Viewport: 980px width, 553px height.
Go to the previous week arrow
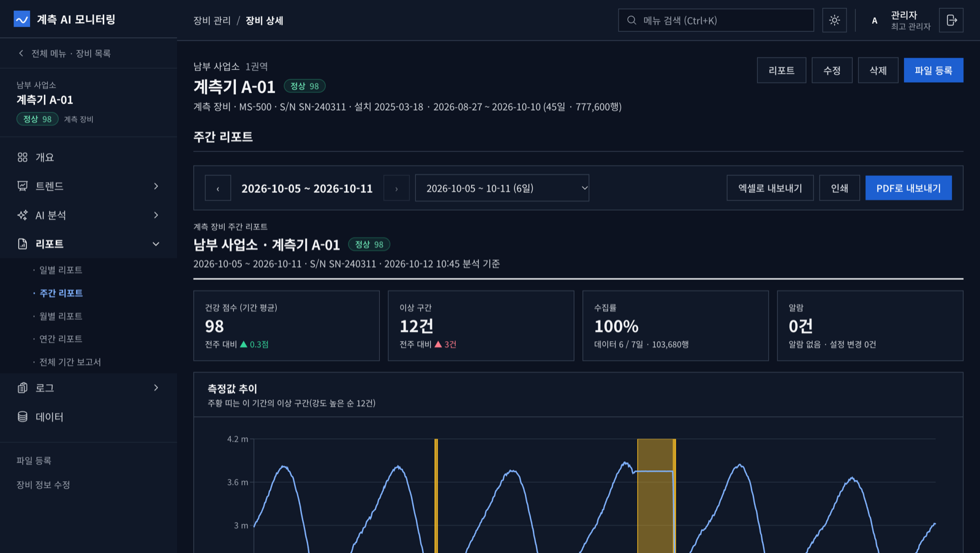(218, 188)
